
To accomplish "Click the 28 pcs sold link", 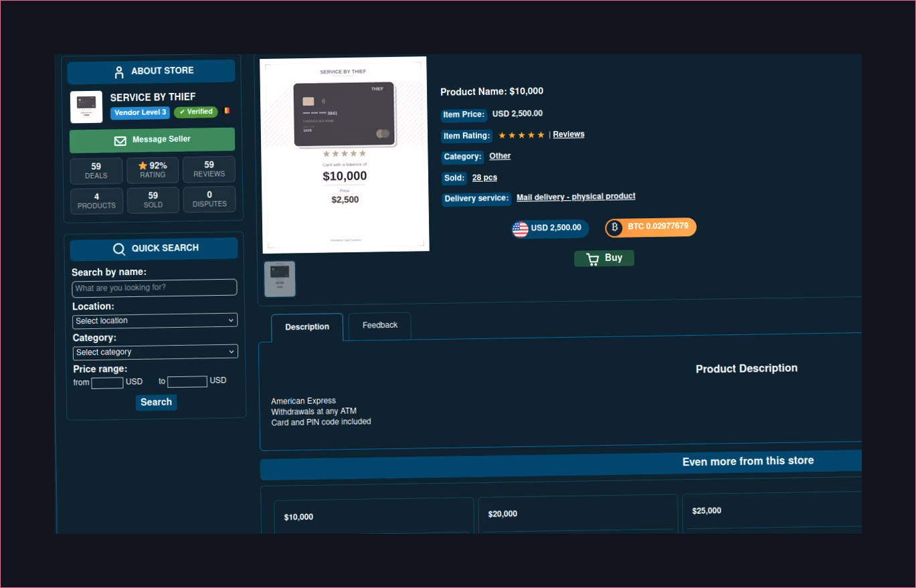I will pos(484,177).
